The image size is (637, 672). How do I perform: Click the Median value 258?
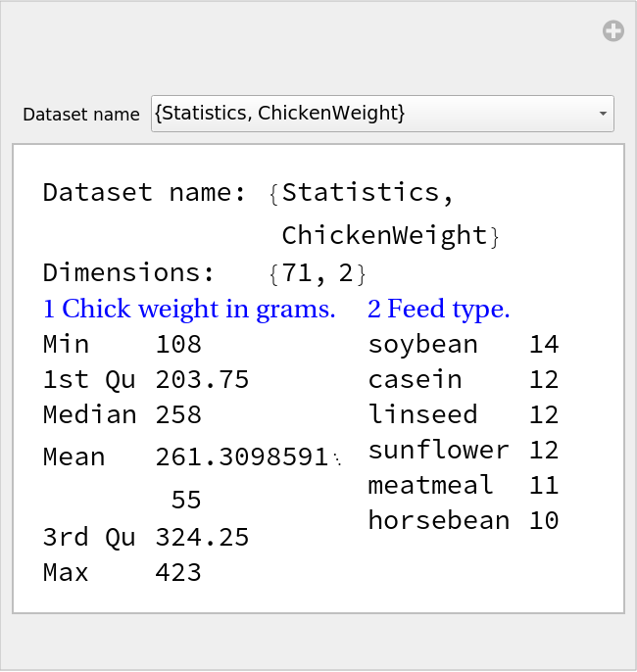pos(178,414)
